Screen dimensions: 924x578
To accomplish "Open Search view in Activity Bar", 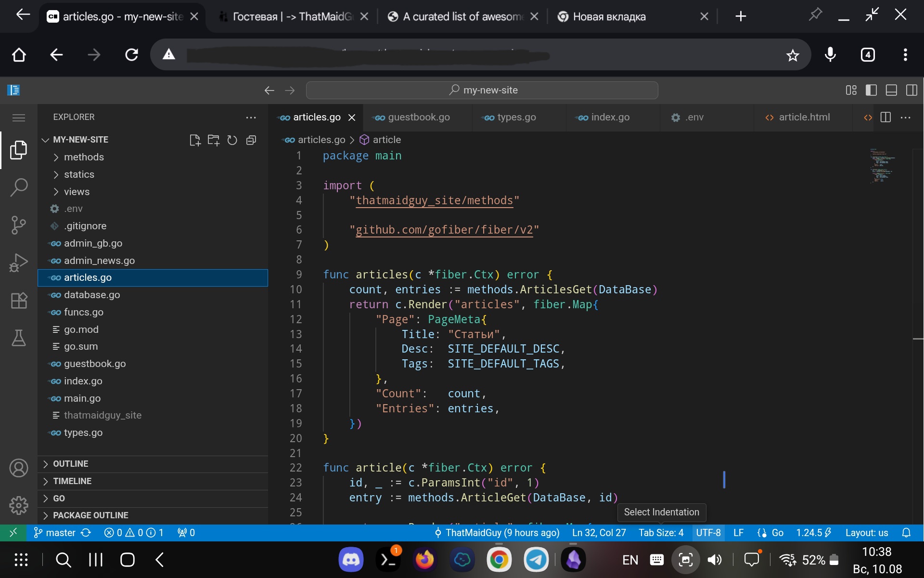I will [19, 188].
